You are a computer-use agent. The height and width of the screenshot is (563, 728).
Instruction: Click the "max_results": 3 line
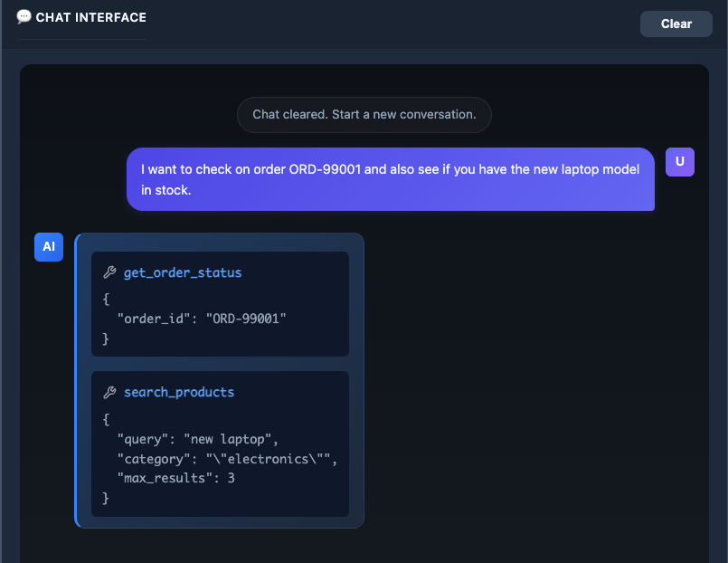(x=175, y=478)
